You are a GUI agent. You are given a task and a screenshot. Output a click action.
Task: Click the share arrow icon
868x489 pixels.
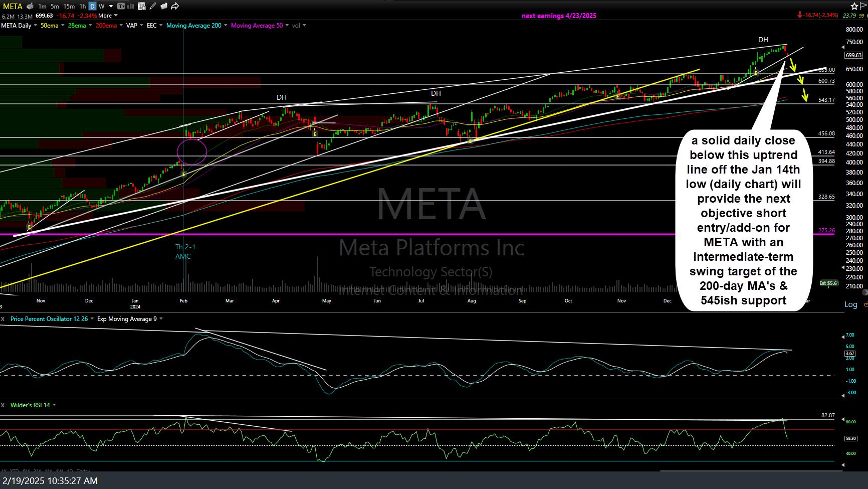click(x=175, y=7)
